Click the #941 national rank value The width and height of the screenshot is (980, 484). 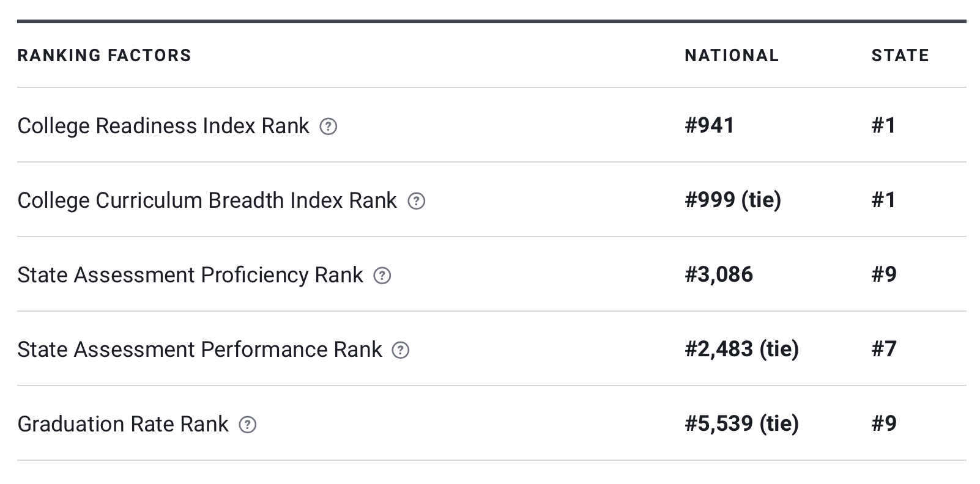(x=710, y=125)
